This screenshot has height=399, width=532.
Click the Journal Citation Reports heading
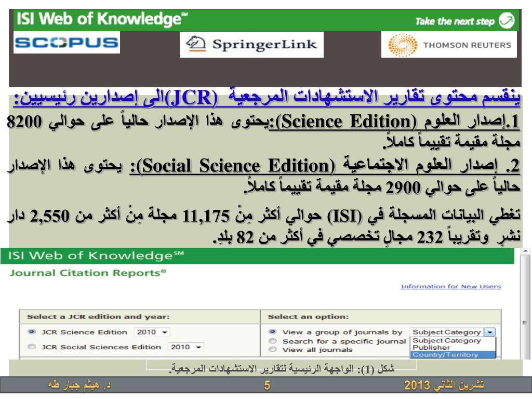point(88,273)
